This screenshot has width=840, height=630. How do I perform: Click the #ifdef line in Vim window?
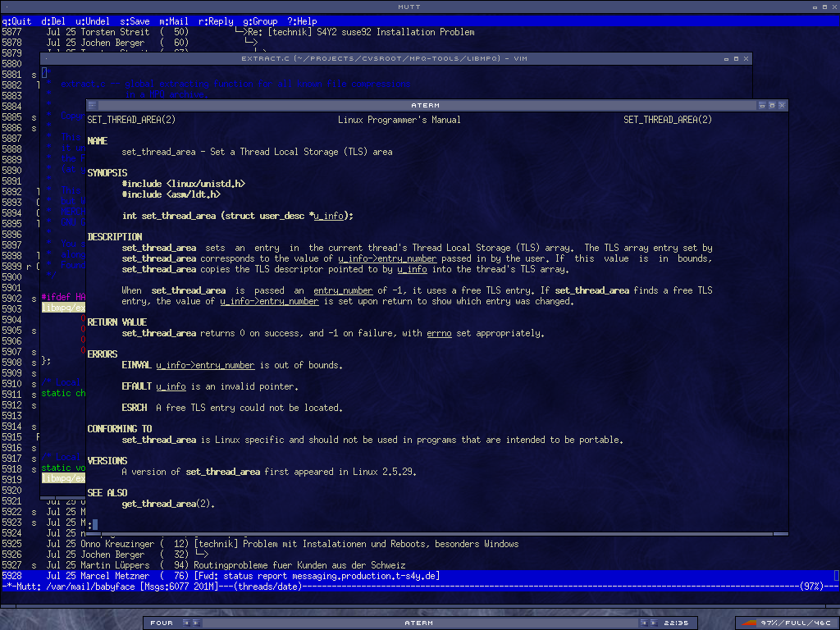(x=63, y=297)
